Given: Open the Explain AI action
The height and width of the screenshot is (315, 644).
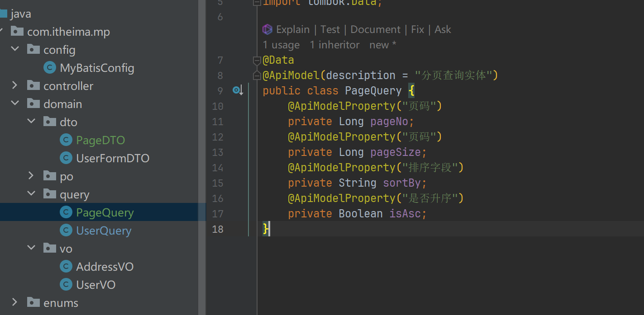Looking at the screenshot, I should point(293,29).
